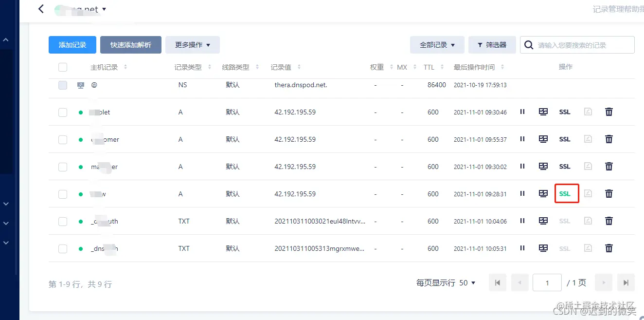Click remark icon for the 09:28:31 record
644x320 pixels.
click(588, 194)
